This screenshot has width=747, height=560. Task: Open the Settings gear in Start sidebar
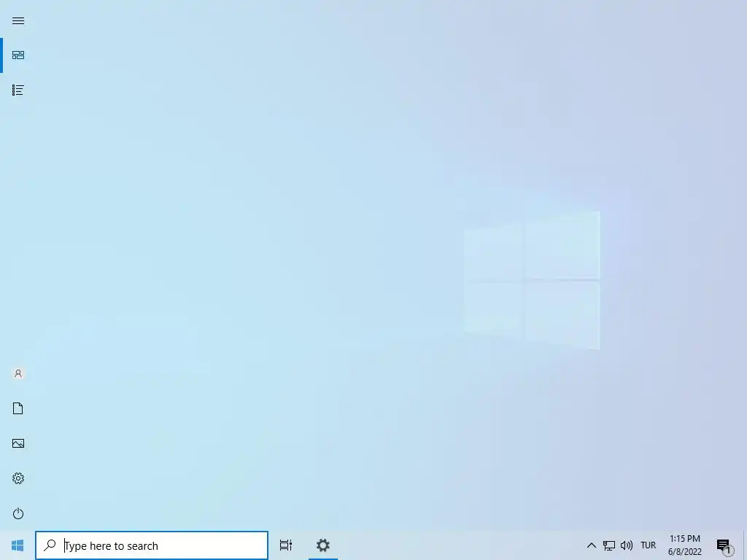tap(18, 478)
